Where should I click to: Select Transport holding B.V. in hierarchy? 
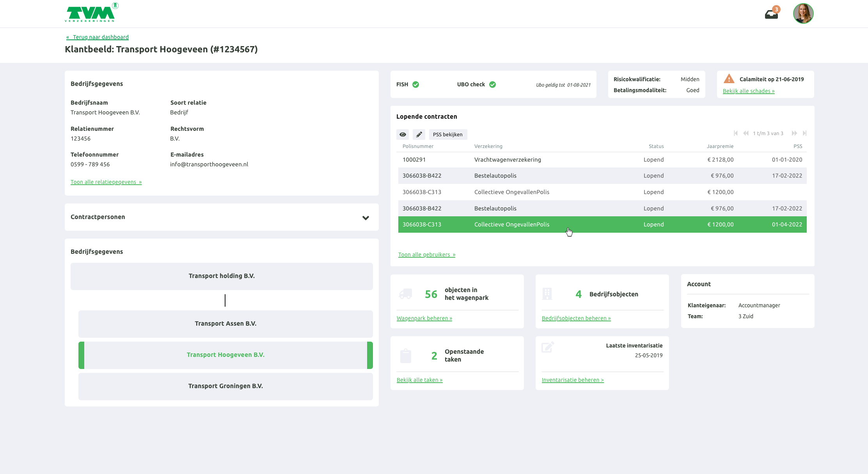point(222,276)
